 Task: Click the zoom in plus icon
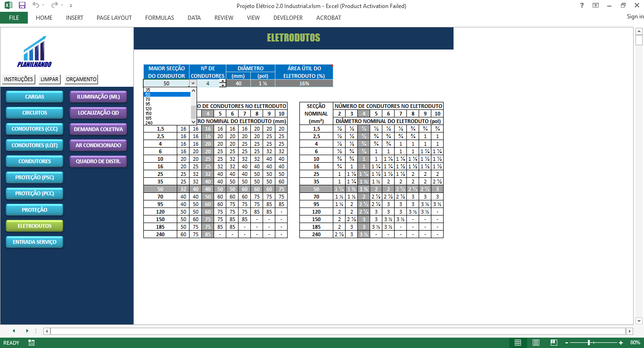[x=621, y=343]
